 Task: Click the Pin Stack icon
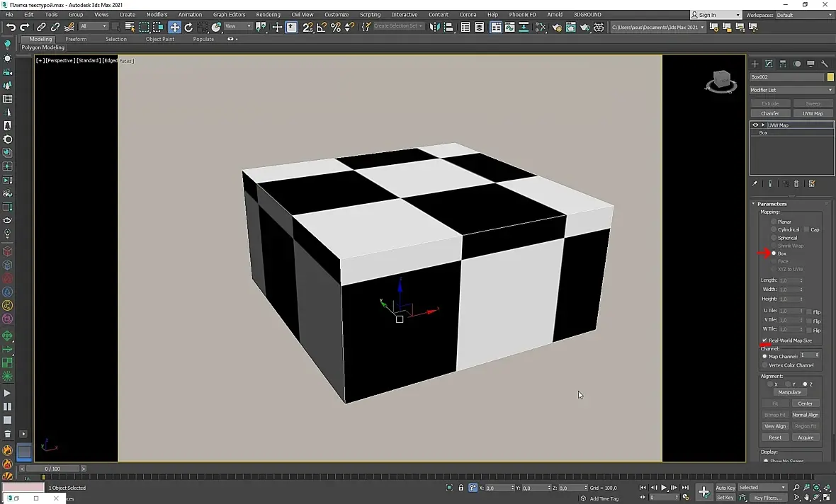tap(755, 184)
